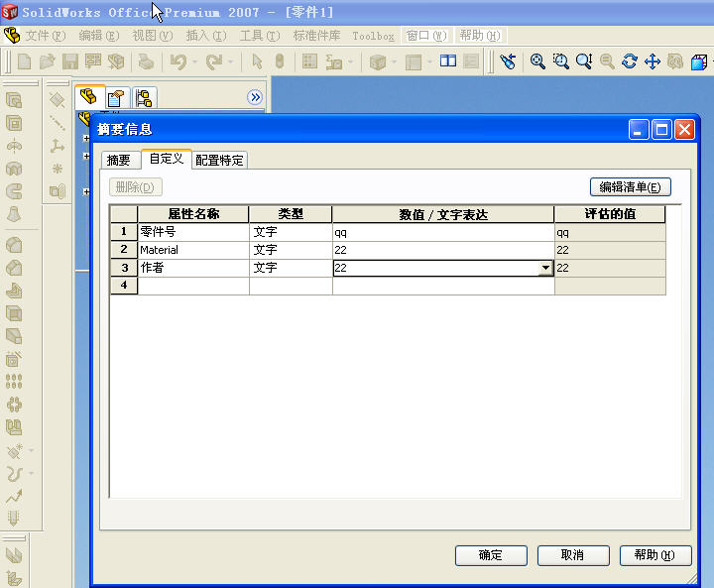This screenshot has height=588, width=714.
Task: Click the Print icon in toolbar
Action: pos(146,61)
